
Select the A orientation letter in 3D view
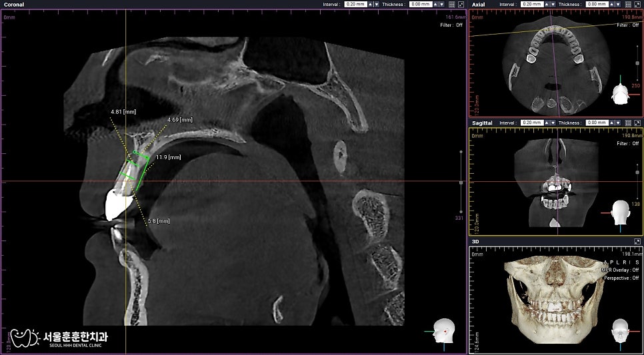(605, 262)
